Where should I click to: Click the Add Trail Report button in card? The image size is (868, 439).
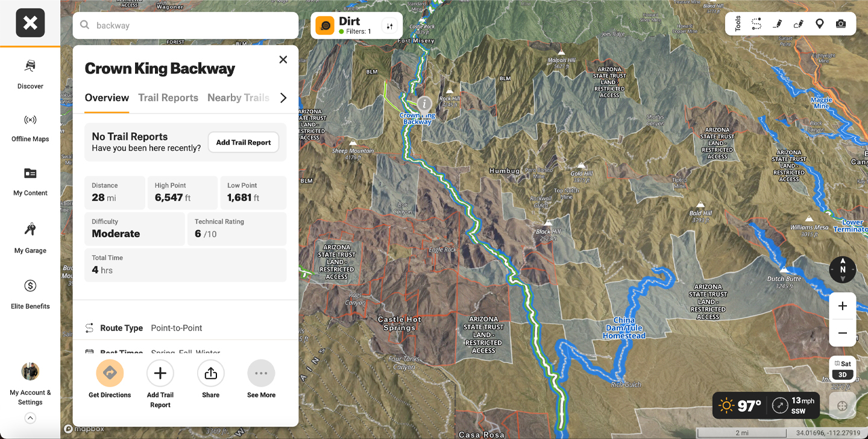pyautogui.click(x=244, y=142)
